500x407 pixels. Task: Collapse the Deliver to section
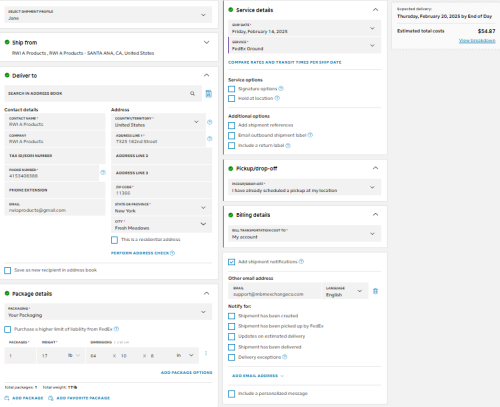tap(206, 75)
